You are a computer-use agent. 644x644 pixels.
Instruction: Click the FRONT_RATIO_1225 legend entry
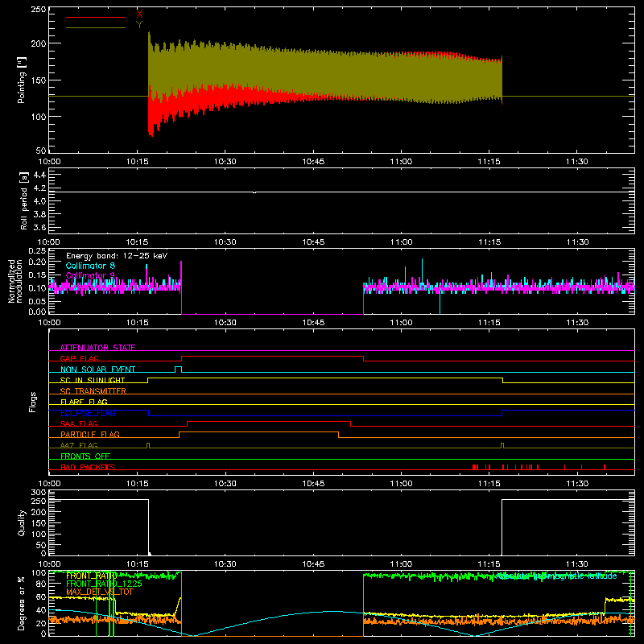pos(104,584)
